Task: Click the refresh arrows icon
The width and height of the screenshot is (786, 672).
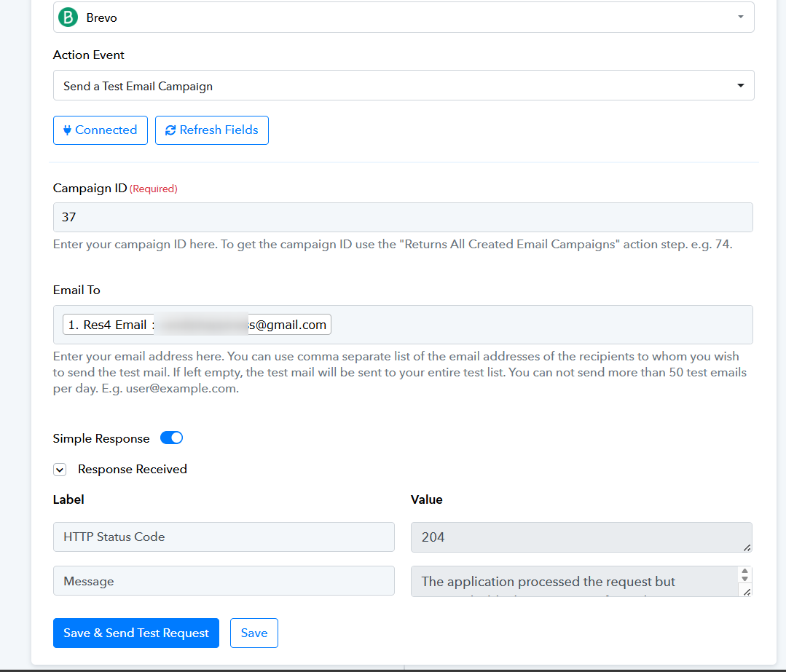Action: pos(170,130)
